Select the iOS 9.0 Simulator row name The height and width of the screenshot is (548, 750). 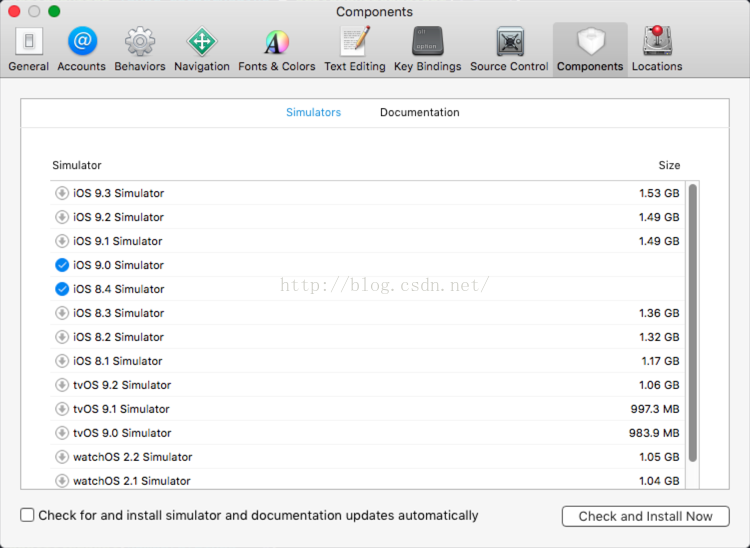coord(118,265)
